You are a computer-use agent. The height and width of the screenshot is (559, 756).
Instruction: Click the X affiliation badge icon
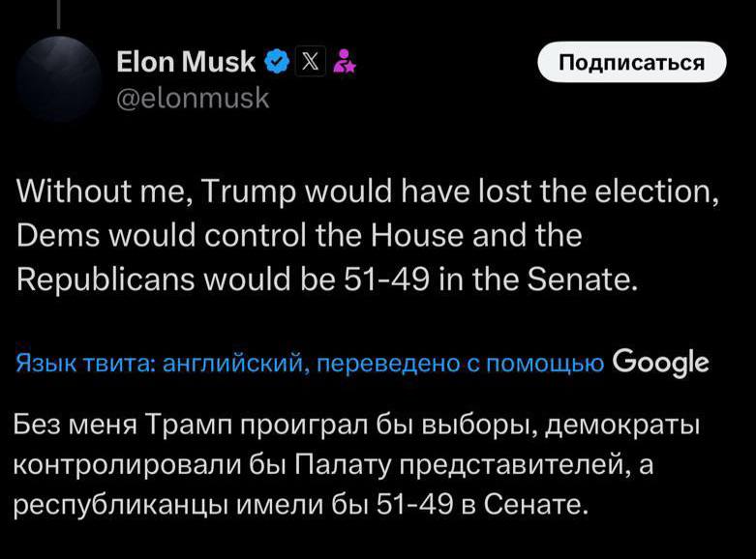310,64
